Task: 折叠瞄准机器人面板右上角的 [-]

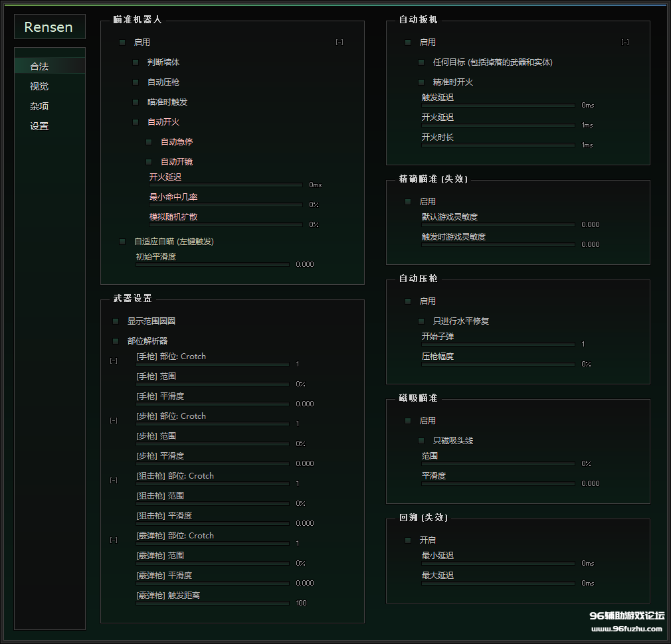Action: pyautogui.click(x=339, y=42)
